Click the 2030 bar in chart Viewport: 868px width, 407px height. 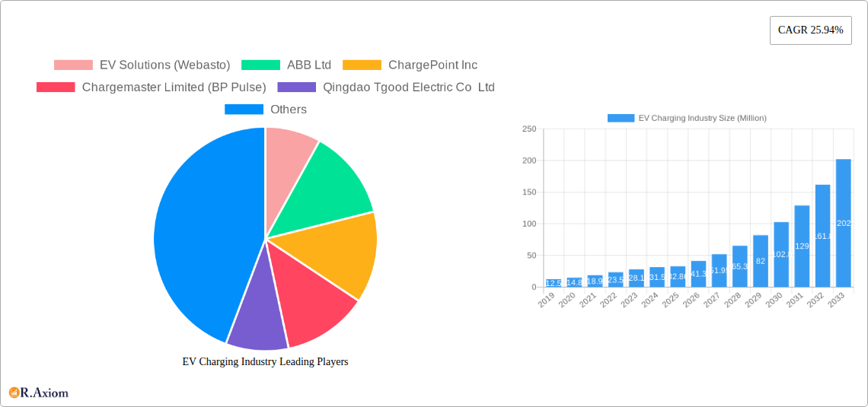pos(781,255)
